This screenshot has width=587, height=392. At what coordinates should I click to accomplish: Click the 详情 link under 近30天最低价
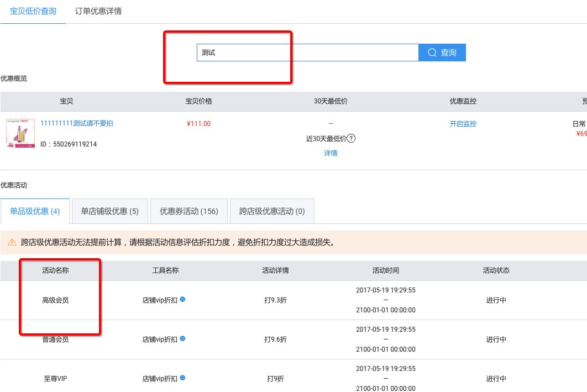(331, 153)
